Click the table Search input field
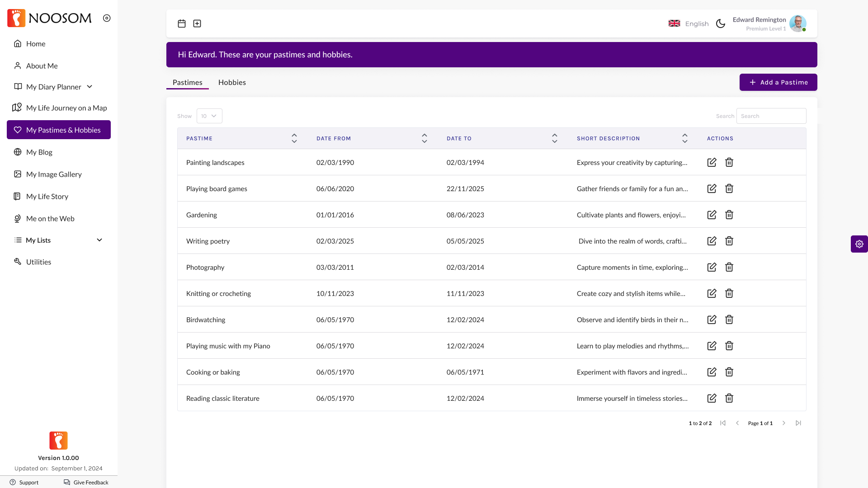 click(771, 116)
